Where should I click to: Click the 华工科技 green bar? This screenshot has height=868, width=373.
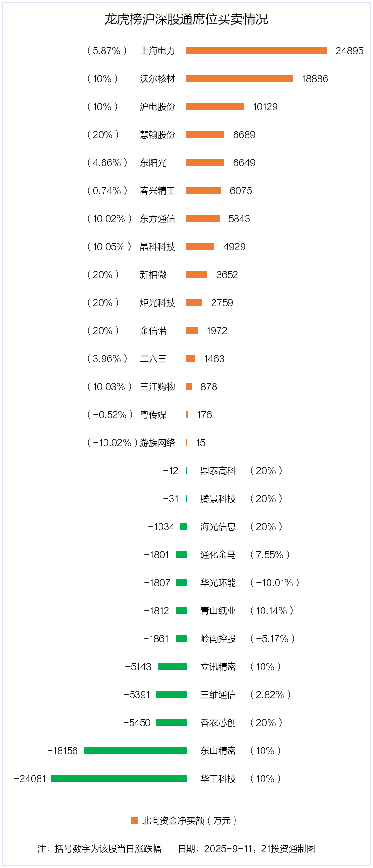click(119, 778)
